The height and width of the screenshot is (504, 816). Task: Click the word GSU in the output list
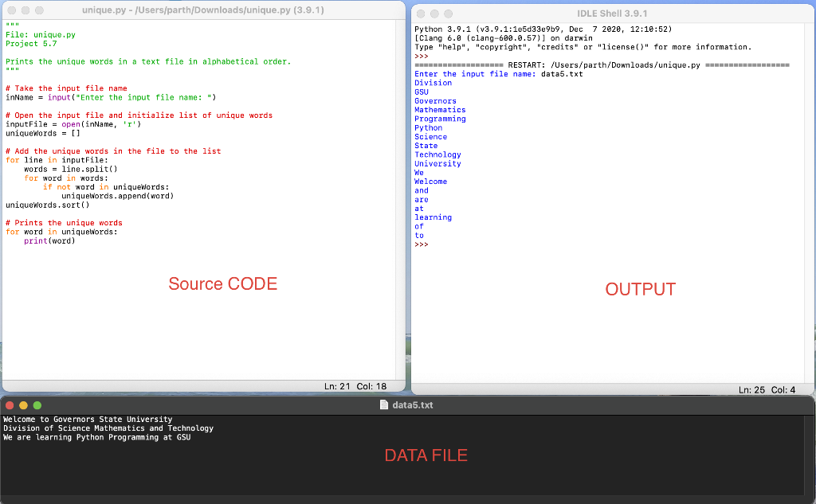[422, 92]
